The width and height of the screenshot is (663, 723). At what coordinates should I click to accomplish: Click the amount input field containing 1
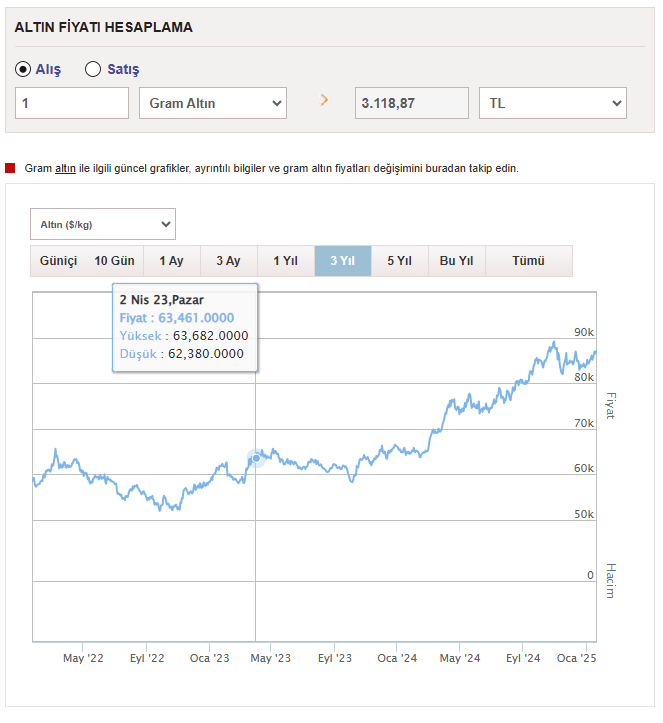[x=72, y=103]
